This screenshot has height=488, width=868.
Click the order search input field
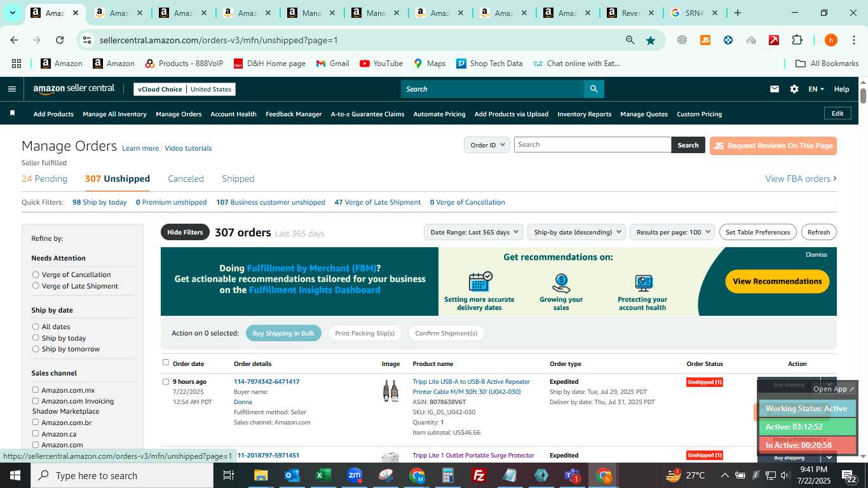click(592, 145)
